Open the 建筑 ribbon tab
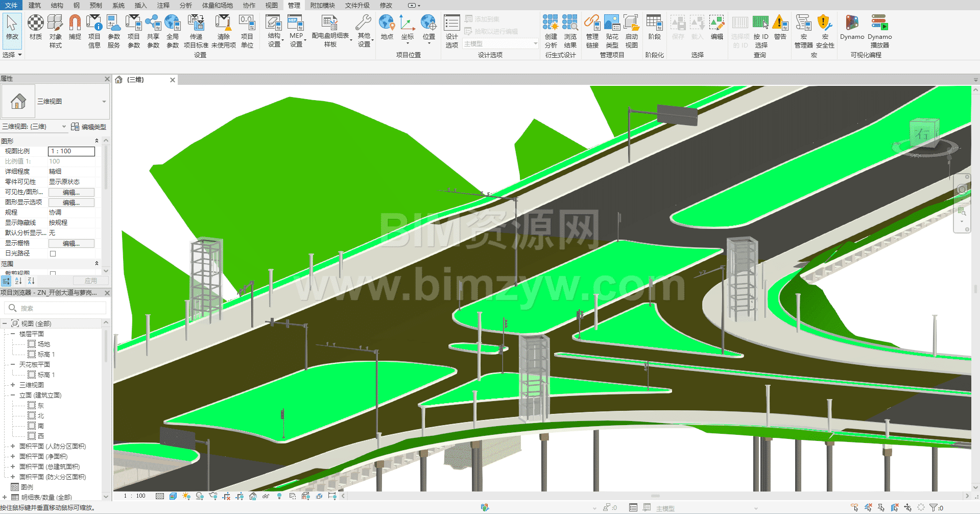Viewport: 980px width, 514px height. 35,5
